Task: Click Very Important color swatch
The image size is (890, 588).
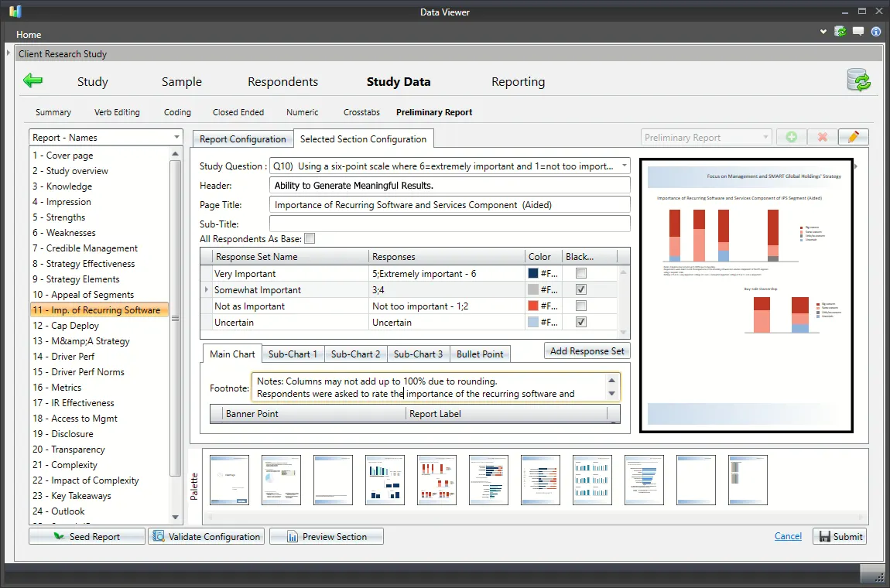Action: (x=533, y=274)
